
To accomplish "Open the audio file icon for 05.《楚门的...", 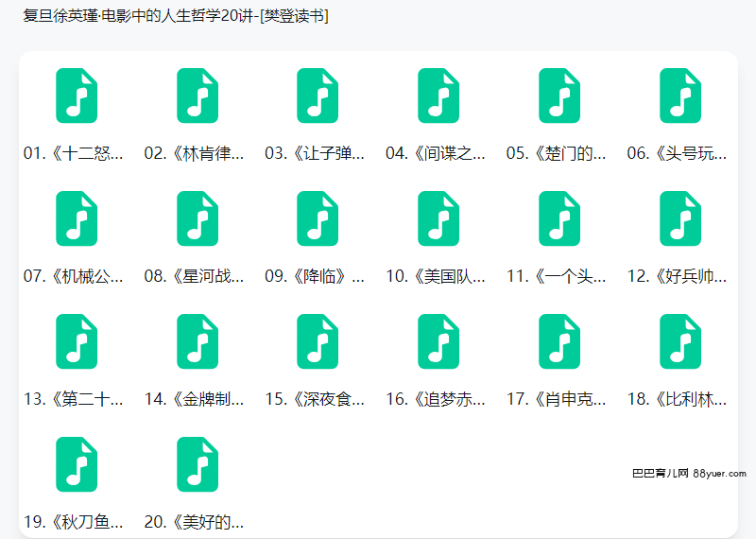I will pyautogui.click(x=559, y=96).
